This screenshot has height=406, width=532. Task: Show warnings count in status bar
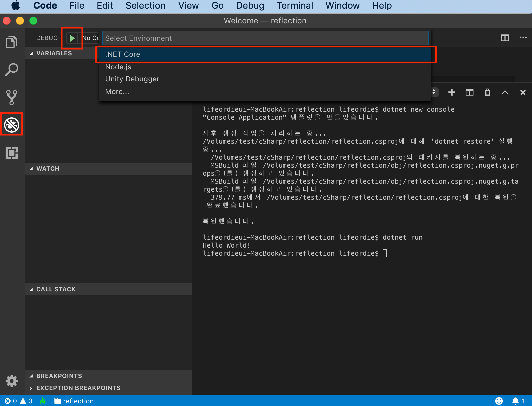coord(26,401)
